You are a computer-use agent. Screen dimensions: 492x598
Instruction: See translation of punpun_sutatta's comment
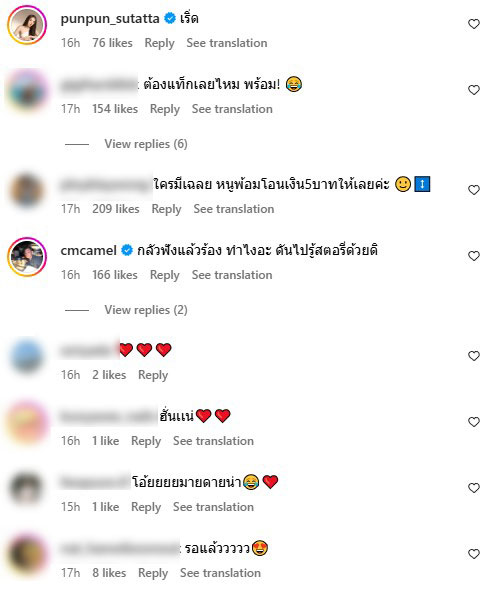tap(227, 43)
